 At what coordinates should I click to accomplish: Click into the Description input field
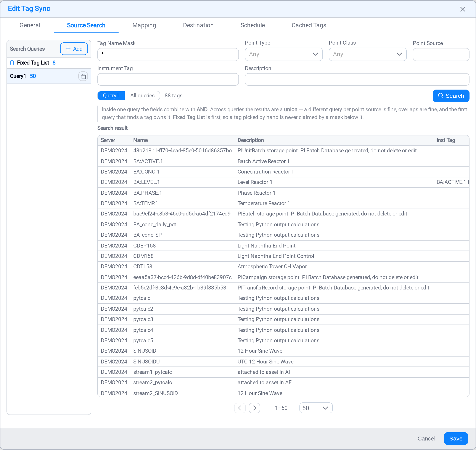click(357, 79)
